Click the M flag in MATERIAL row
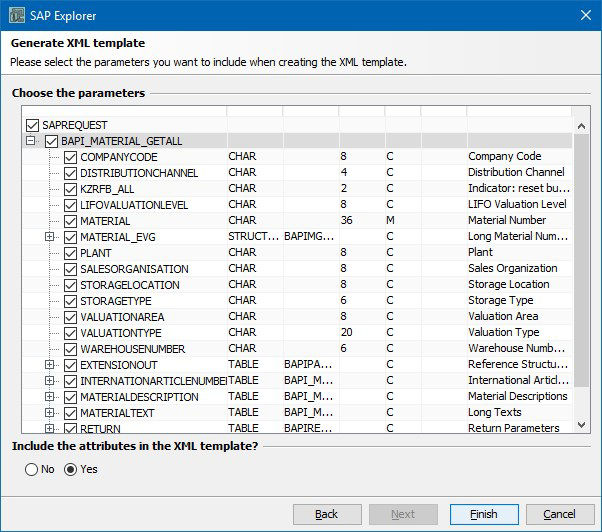The image size is (602, 532). click(x=390, y=220)
